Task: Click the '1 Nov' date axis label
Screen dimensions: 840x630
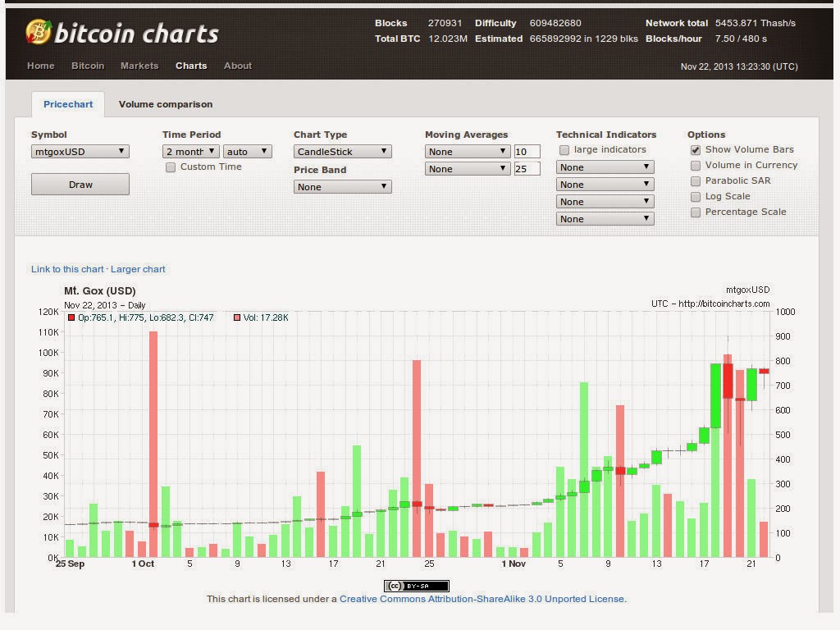Action: tap(514, 564)
